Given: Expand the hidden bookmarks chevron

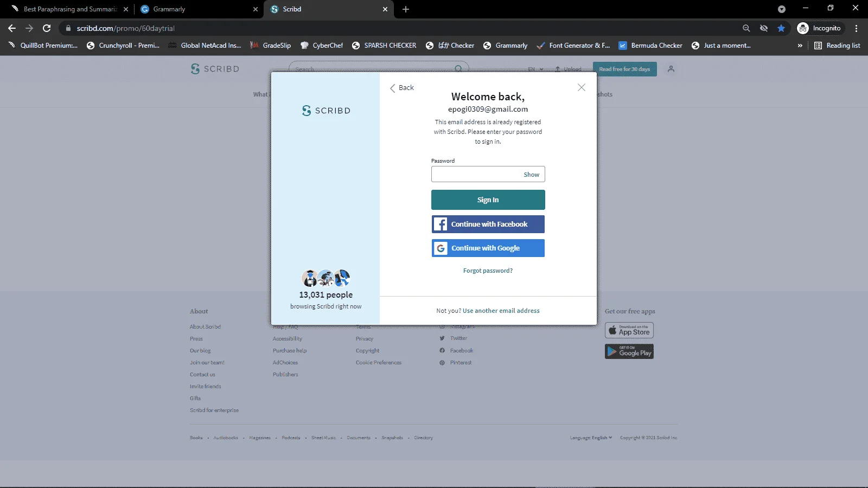Looking at the screenshot, I should pos(800,46).
